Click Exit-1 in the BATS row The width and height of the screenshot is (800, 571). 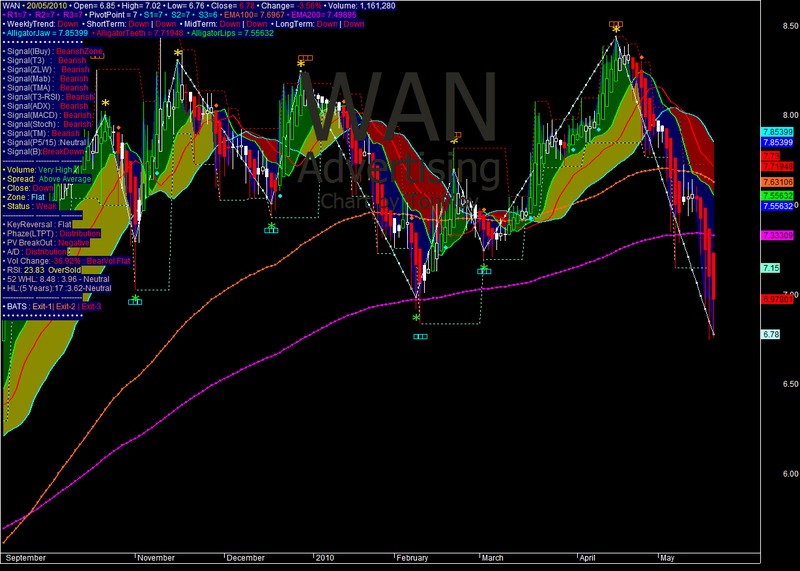point(42,307)
